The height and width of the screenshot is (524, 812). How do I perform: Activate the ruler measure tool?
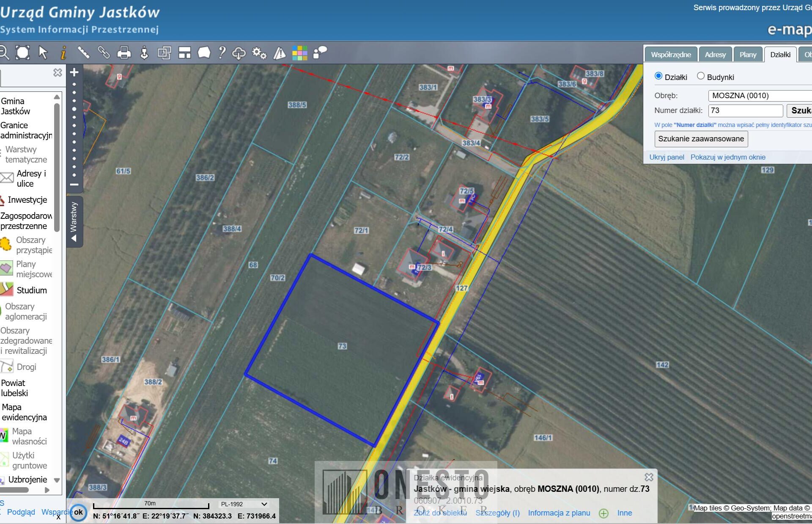83,52
